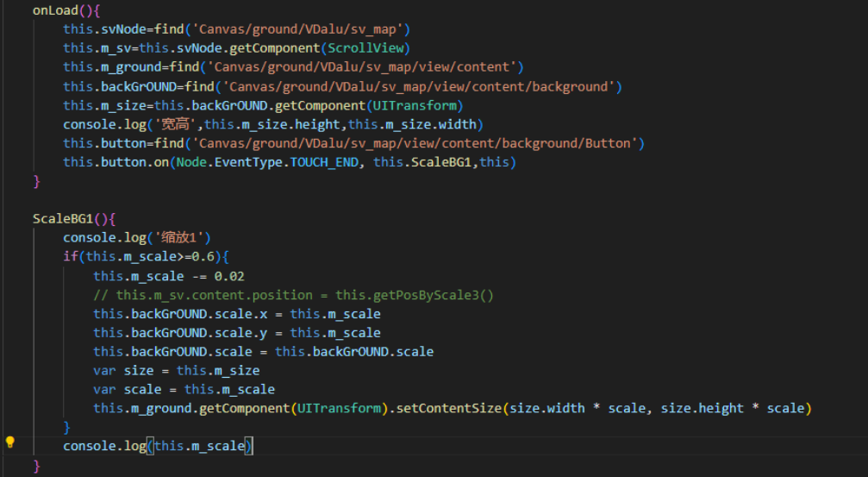Click the closing brace of the if block
868x477 pixels.
point(67,427)
